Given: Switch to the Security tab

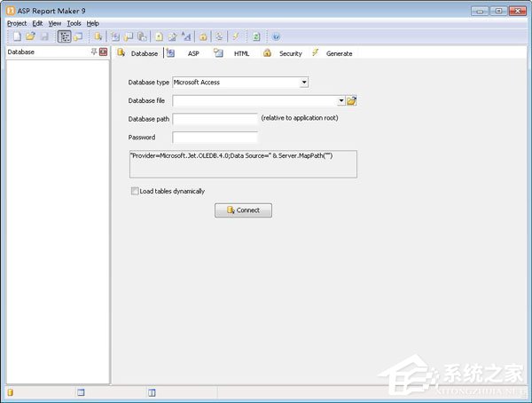Looking at the screenshot, I should (282, 53).
